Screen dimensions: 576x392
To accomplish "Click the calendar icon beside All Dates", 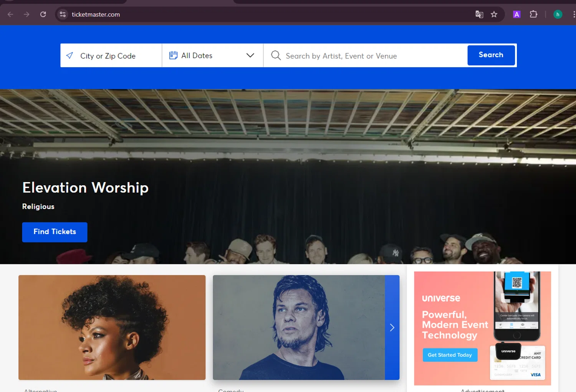I will [x=174, y=56].
